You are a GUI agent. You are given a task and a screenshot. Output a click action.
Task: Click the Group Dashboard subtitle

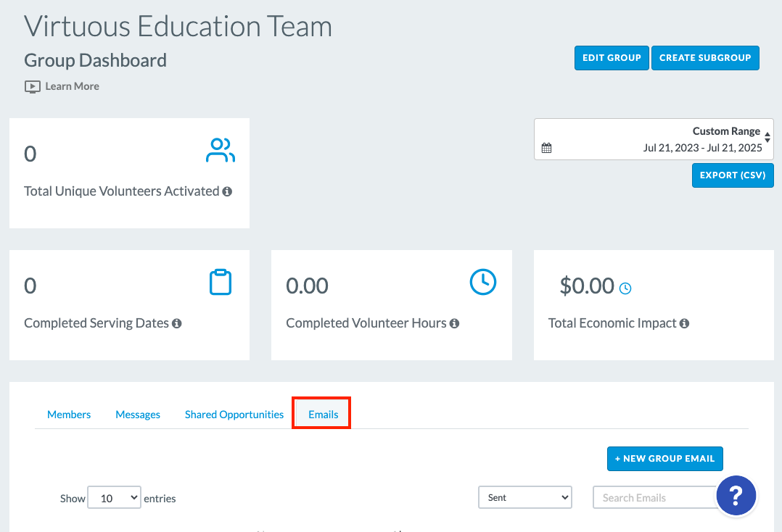coord(95,60)
